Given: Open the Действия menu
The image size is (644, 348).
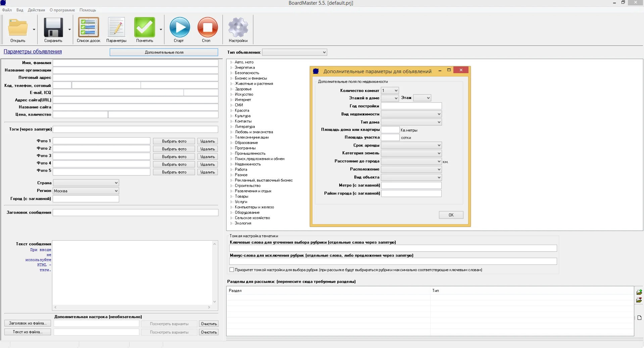Looking at the screenshot, I should tap(36, 10).
